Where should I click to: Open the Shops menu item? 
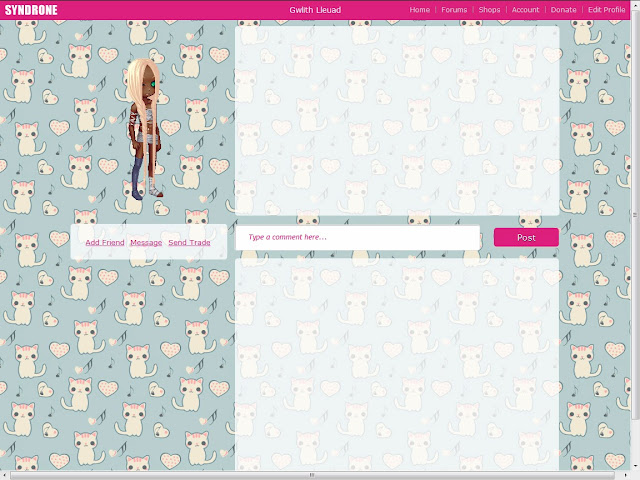(x=489, y=10)
